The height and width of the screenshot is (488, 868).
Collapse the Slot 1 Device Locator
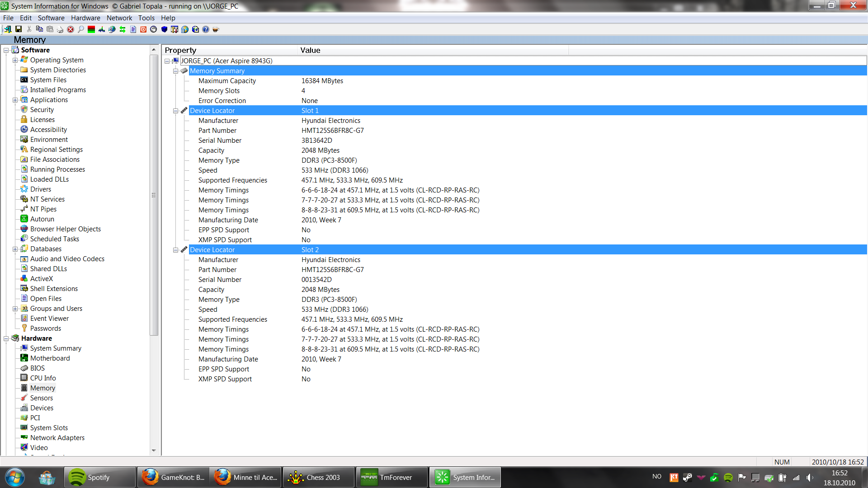(175, 111)
